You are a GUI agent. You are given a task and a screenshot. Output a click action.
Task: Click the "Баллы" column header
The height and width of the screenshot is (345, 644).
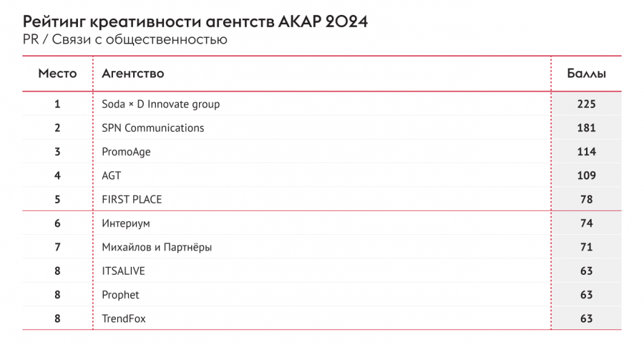pos(586,73)
